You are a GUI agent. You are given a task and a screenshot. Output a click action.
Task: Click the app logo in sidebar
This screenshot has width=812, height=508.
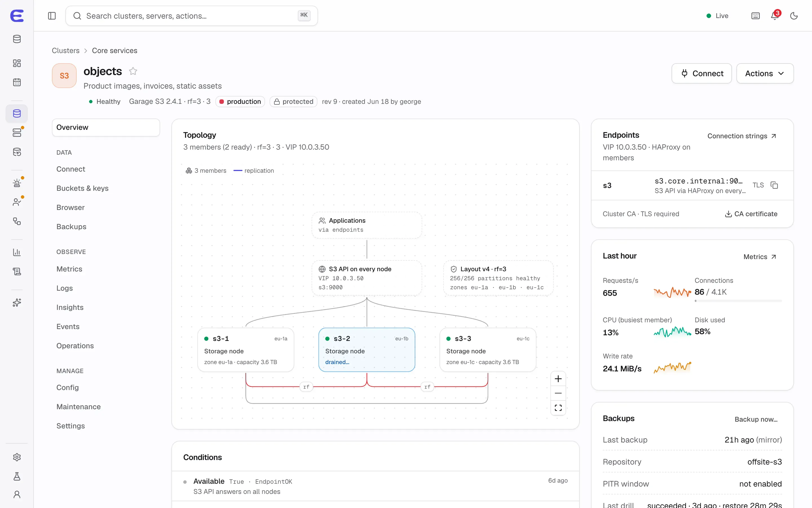(x=17, y=16)
